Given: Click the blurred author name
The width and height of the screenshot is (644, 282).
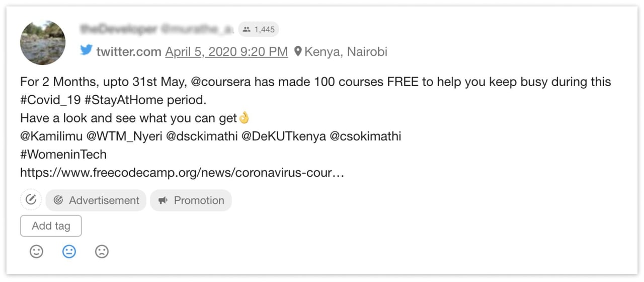Looking at the screenshot, I should (156, 29).
